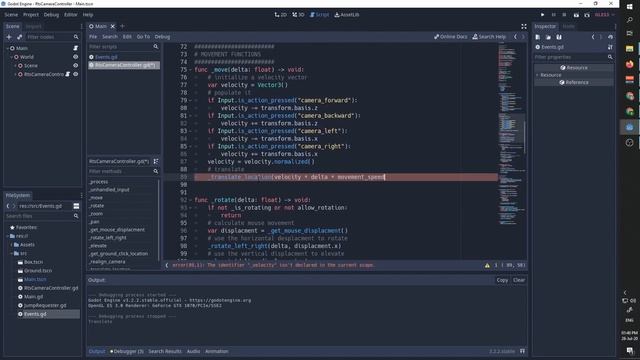Collapse the World node in the scene tree
Screen dimensions: 640x360
coord(11,57)
